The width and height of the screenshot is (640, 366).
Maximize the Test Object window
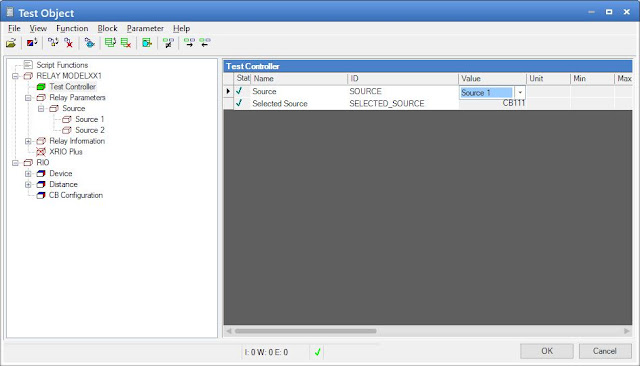tap(609, 12)
